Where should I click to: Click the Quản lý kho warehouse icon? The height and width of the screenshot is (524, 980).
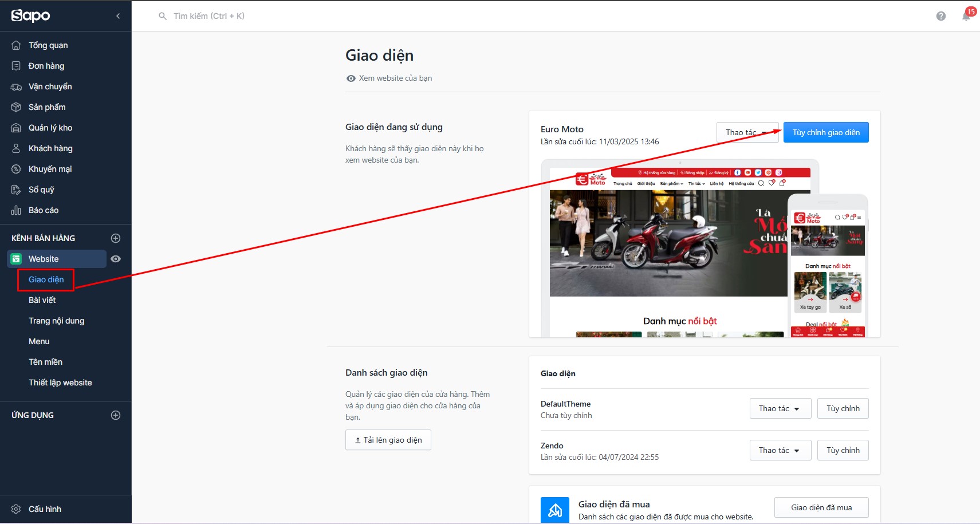(x=16, y=128)
